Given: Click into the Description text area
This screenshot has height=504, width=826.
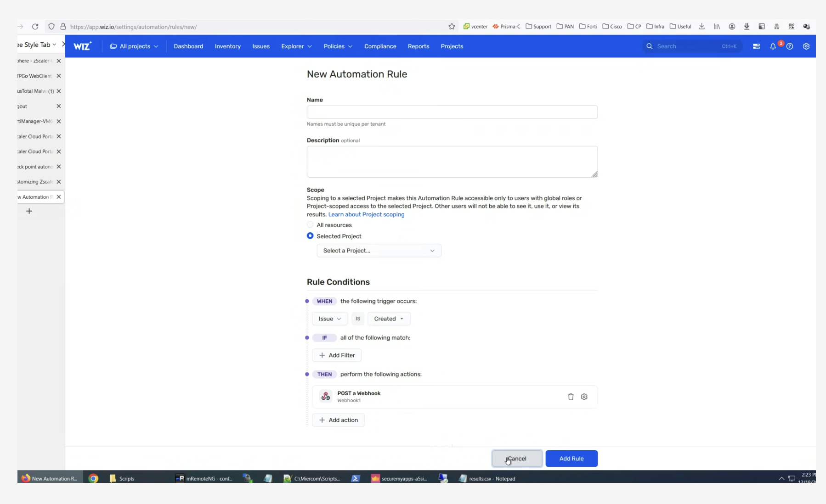Looking at the screenshot, I should tap(452, 162).
